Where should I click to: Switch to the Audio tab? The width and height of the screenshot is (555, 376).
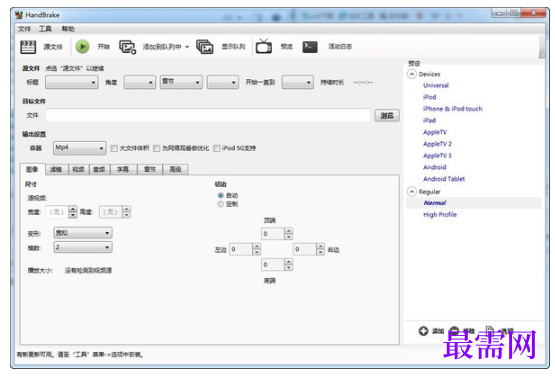[99, 170]
